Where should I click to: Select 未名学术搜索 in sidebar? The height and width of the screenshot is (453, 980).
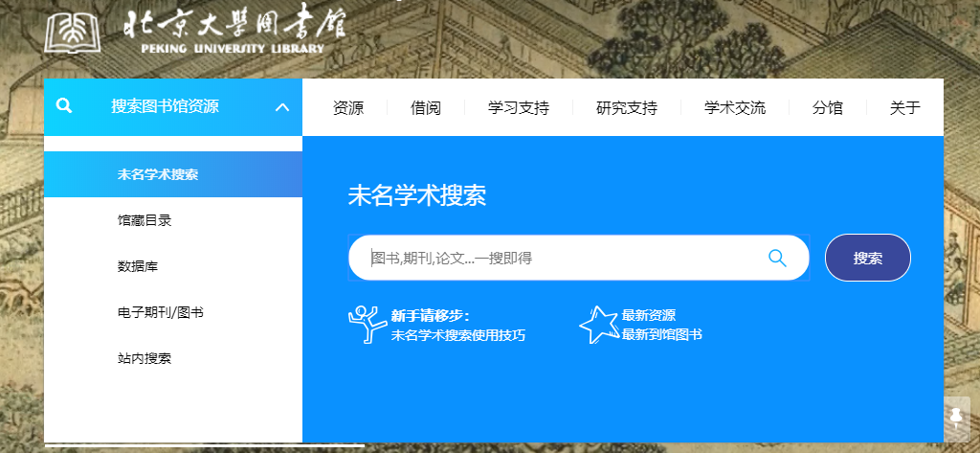coord(173,174)
